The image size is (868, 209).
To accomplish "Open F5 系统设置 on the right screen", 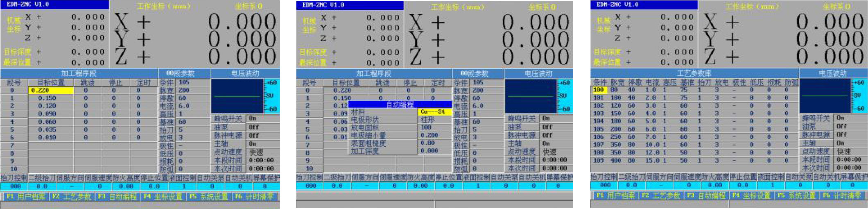I will (798, 195).
